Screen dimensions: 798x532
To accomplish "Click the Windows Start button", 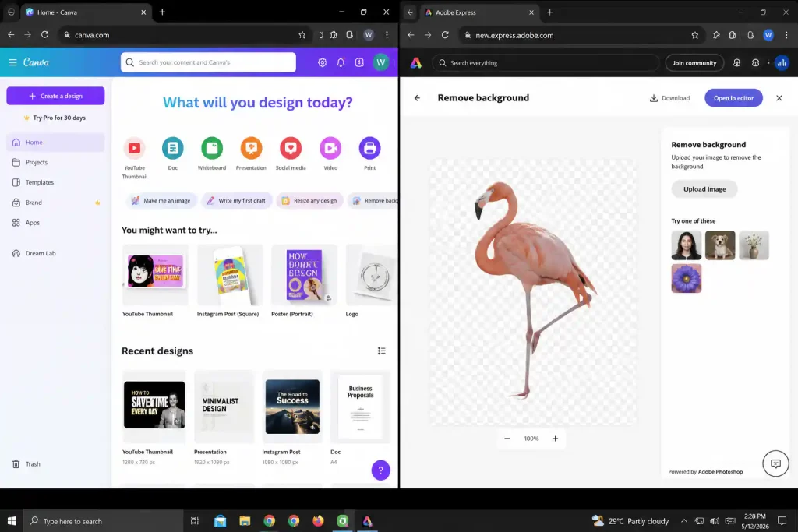I will (11, 521).
